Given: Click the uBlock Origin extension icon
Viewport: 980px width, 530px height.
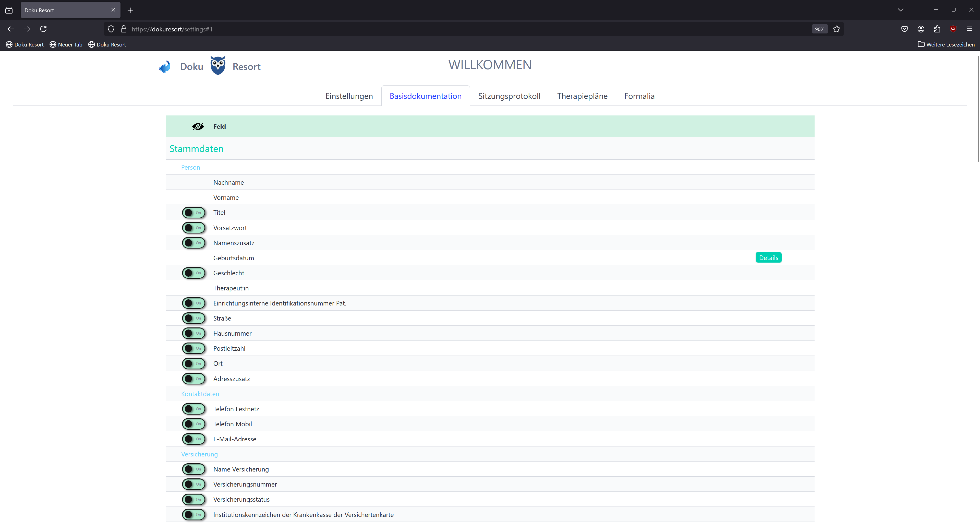Looking at the screenshot, I should tap(953, 29).
